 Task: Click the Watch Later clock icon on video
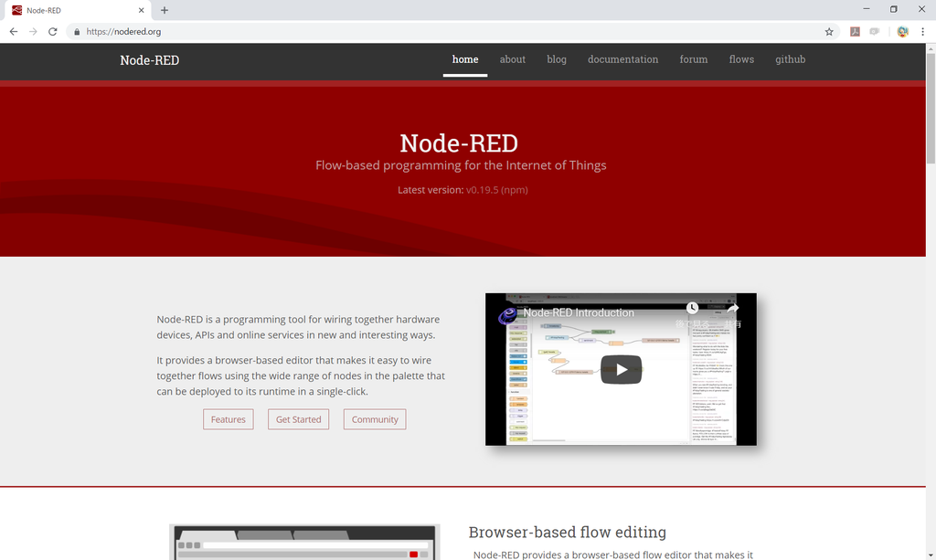[x=693, y=309]
